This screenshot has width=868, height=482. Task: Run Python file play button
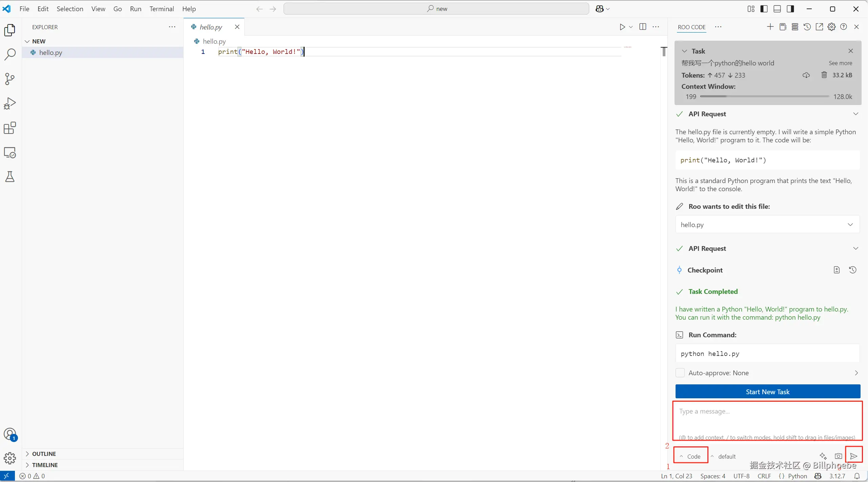point(622,27)
